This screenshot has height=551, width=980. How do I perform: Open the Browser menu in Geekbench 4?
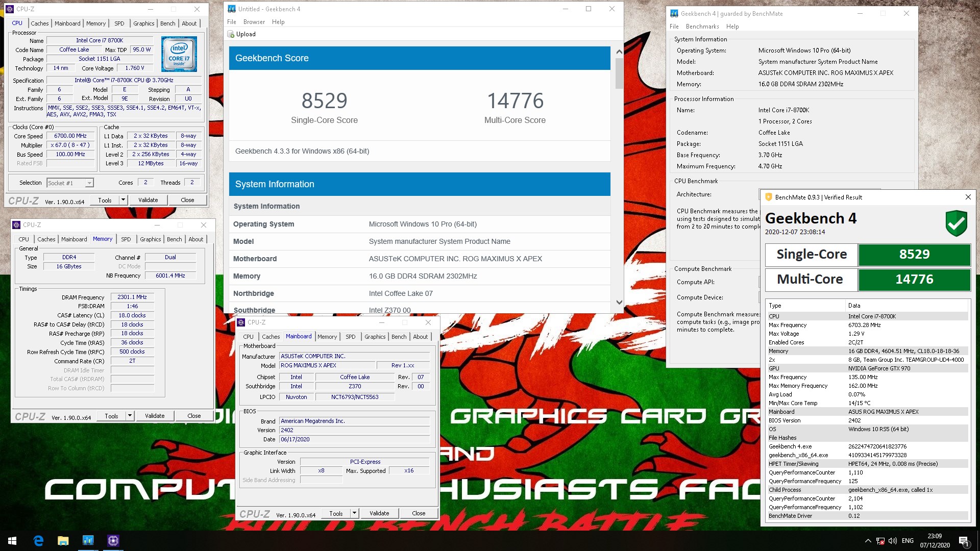pos(254,22)
